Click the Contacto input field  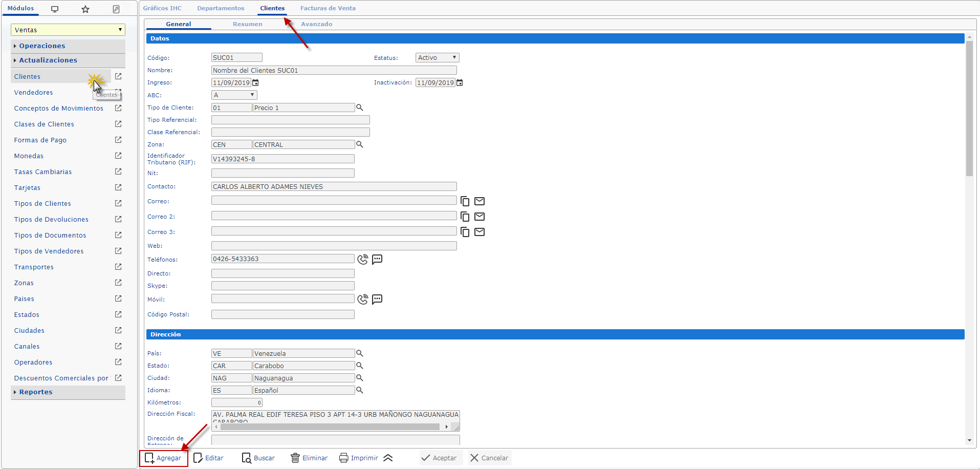point(334,187)
